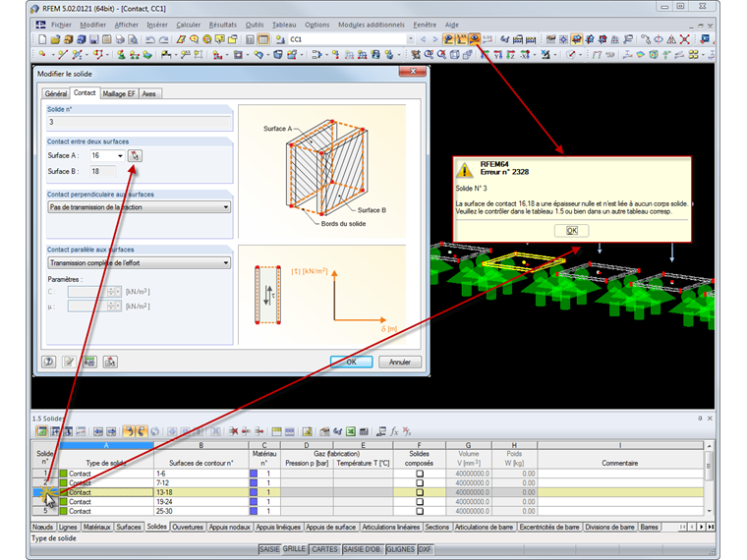Check Solides composés box for solid 2
The width and height of the screenshot is (747, 560).
click(420, 482)
